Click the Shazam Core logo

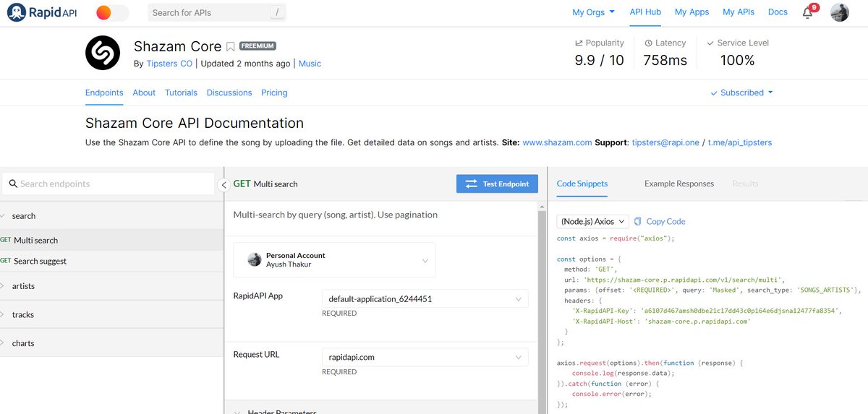point(103,53)
